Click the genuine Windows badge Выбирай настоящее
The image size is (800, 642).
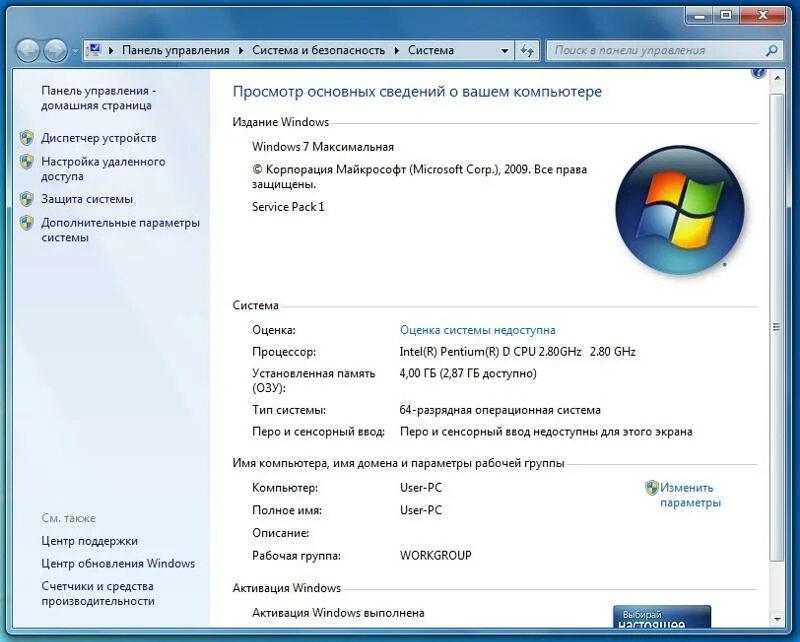coord(662,616)
